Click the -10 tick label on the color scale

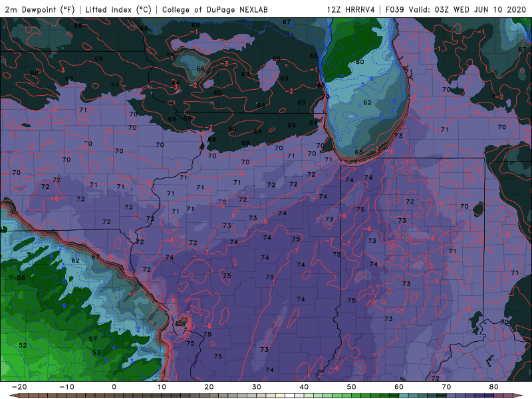(x=66, y=387)
